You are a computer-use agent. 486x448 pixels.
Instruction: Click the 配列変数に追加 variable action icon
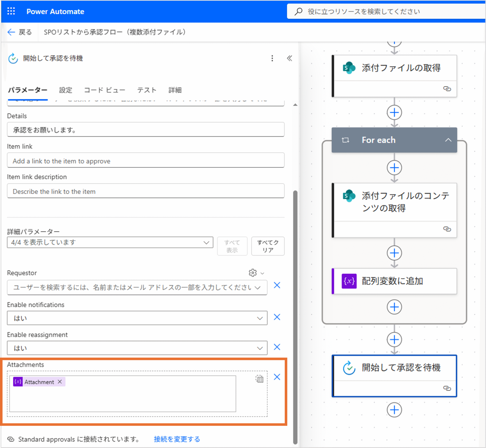coord(349,281)
